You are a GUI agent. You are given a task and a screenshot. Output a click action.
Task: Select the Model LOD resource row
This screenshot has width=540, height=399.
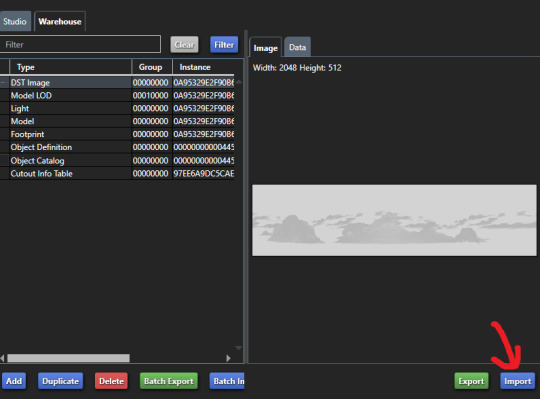click(x=117, y=95)
